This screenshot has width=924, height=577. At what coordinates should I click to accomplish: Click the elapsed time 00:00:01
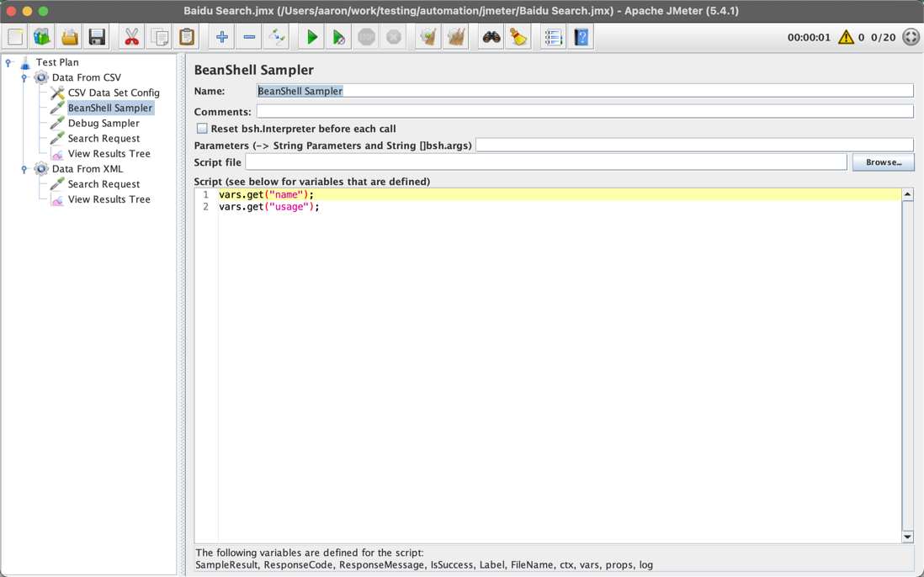[x=809, y=37]
